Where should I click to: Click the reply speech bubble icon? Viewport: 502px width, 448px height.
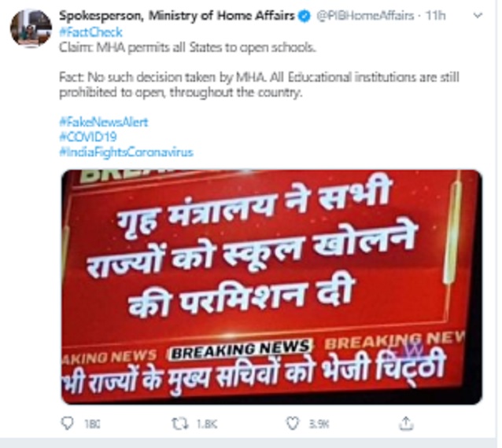point(67,424)
